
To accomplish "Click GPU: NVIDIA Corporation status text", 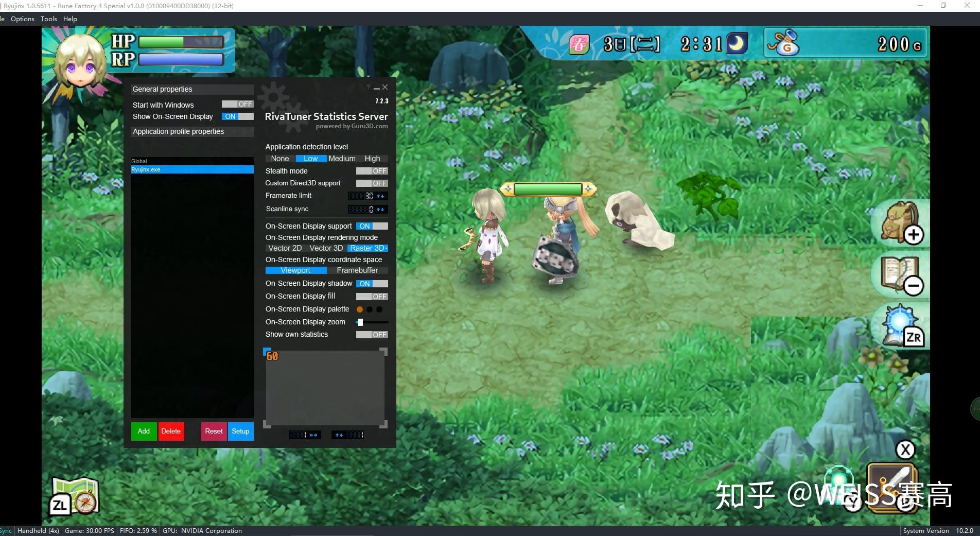I will tap(202, 531).
